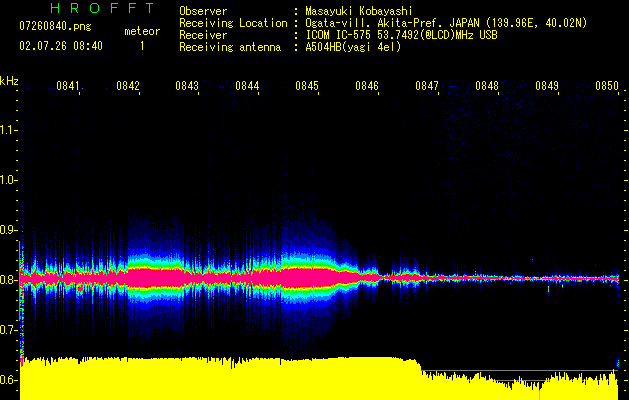This screenshot has width=629, height=400.
Task: Click the 0841 time marker
Action: (68, 86)
